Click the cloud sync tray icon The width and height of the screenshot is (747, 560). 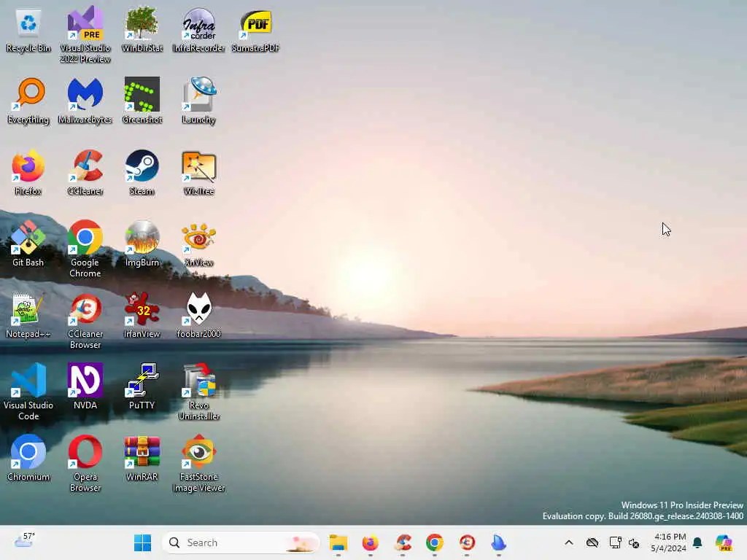pos(592,542)
